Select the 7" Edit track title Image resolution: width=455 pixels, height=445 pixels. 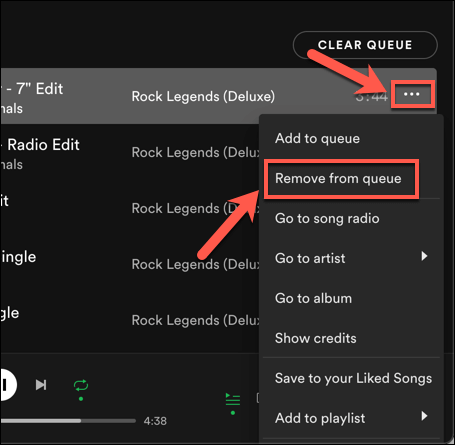click(x=32, y=89)
